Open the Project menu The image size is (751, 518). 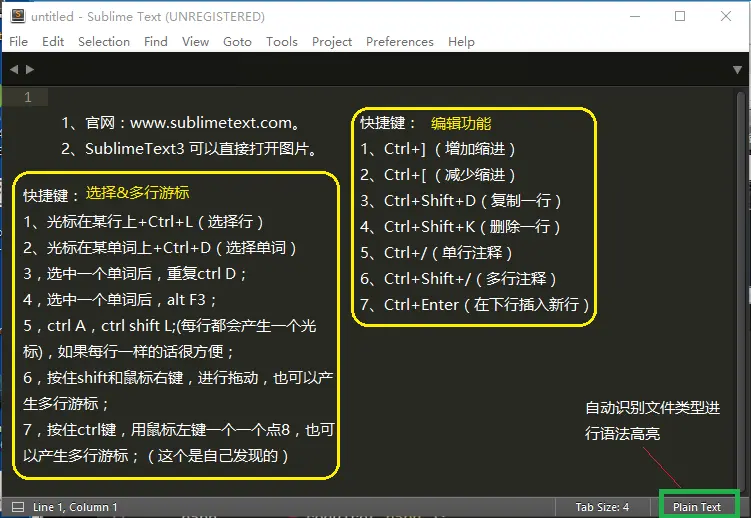(x=332, y=42)
